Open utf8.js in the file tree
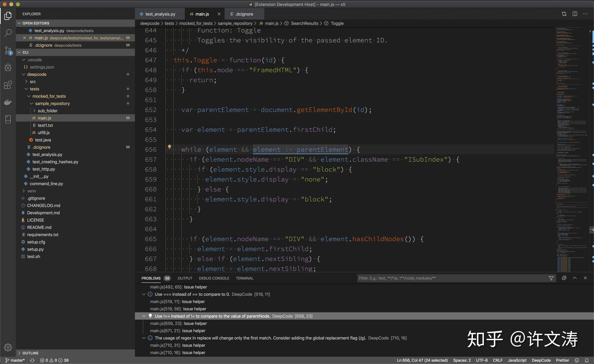594x364 pixels. click(x=44, y=133)
